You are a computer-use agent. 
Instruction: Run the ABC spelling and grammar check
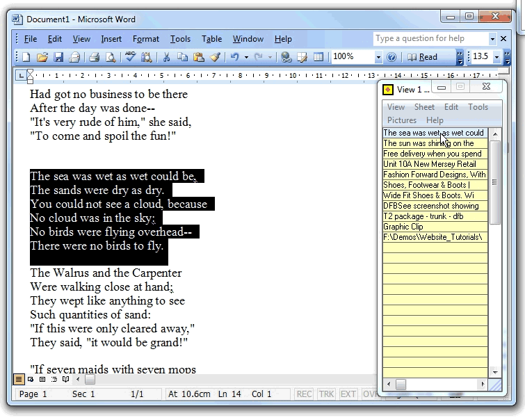pyautogui.click(x=130, y=57)
